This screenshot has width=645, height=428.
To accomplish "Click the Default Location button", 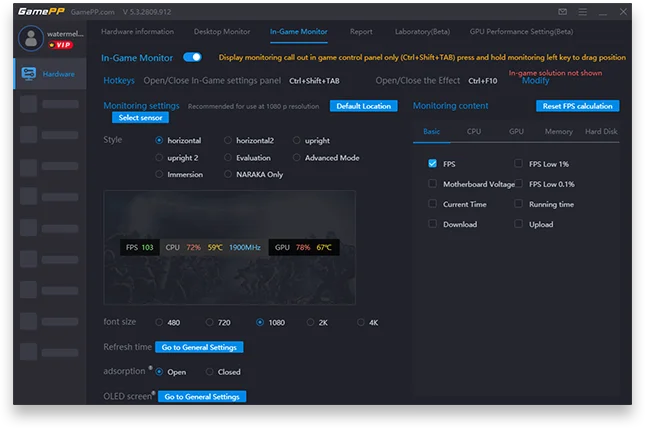I will tap(364, 106).
